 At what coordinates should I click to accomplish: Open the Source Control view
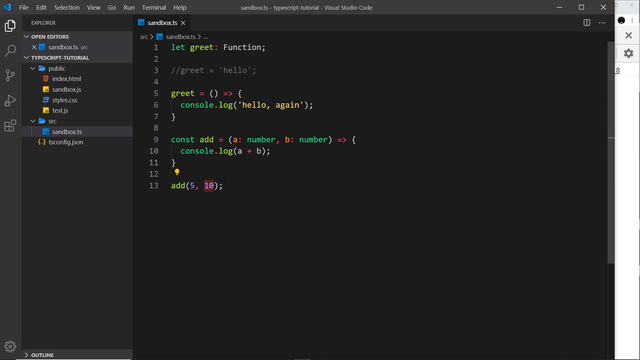point(10,76)
